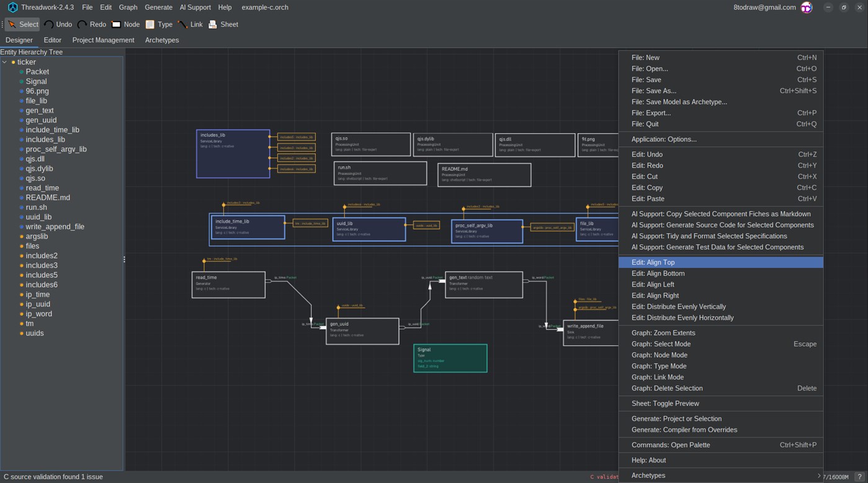The image size is (868, 483).
Task: Select README.md tree entry
Action: pos(48,198)
